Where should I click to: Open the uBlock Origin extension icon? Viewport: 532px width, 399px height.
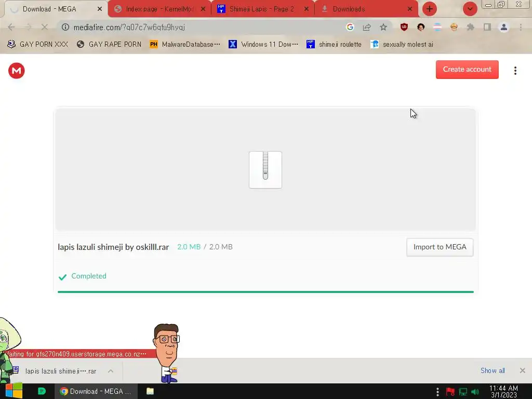[404, 27]
